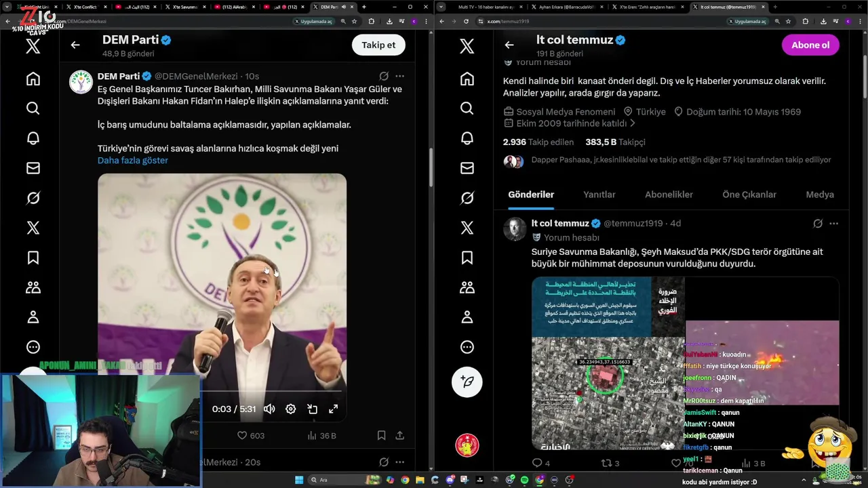
Task: Open Bookmarks in left window's sidebar
Action: tap(33, 258)
